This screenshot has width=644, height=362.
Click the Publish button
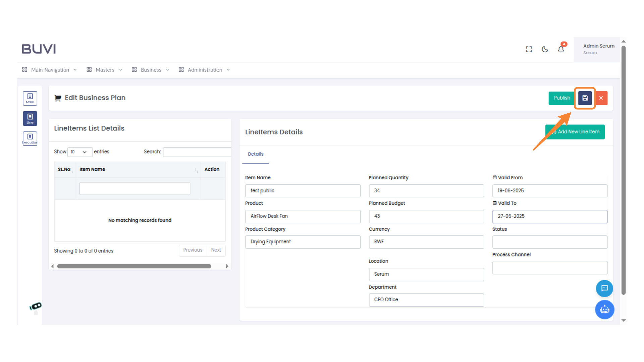pos(562,98)
